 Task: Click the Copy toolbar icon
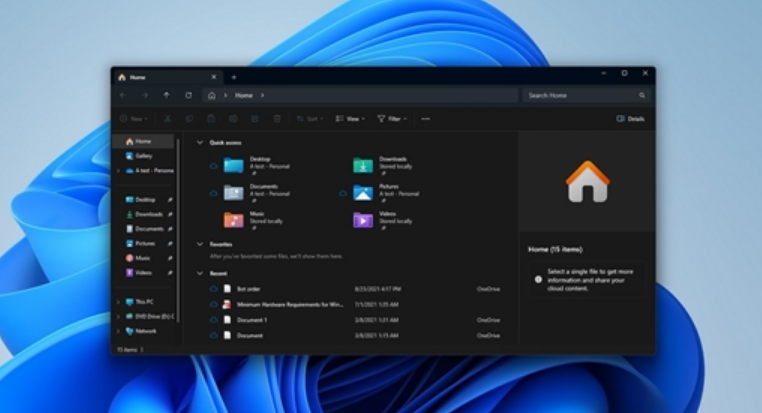click(x=189, y=119)
